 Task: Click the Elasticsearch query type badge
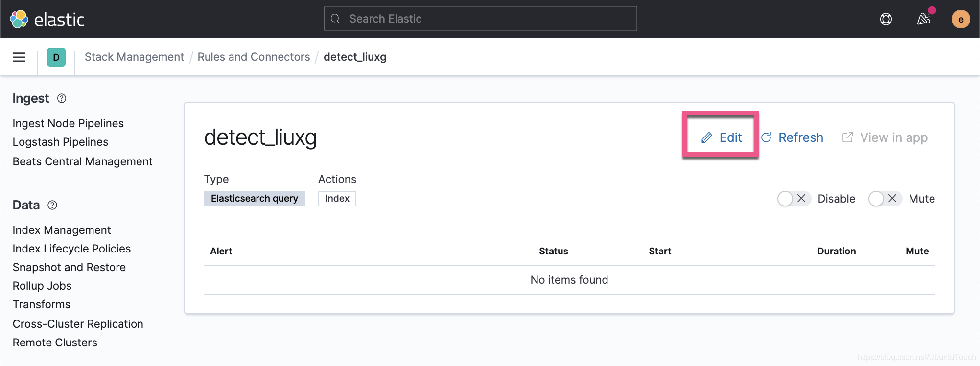tap(255, 198)
